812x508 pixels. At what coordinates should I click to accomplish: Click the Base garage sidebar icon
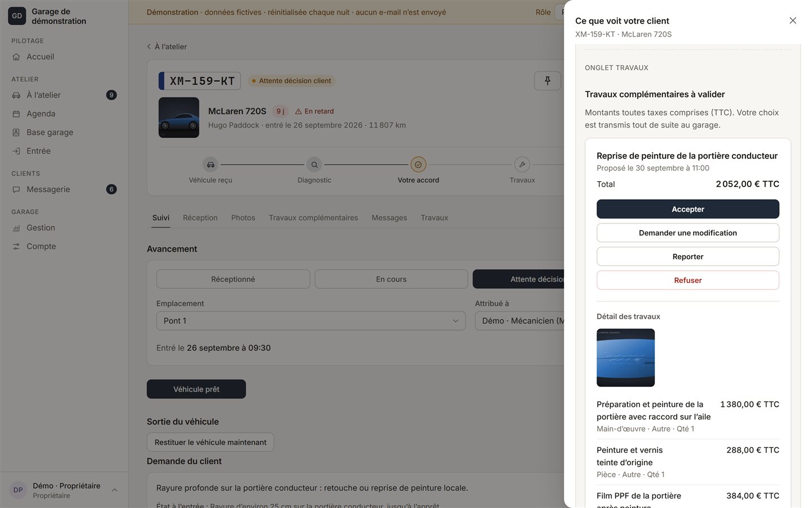click(x=16, y=133)
